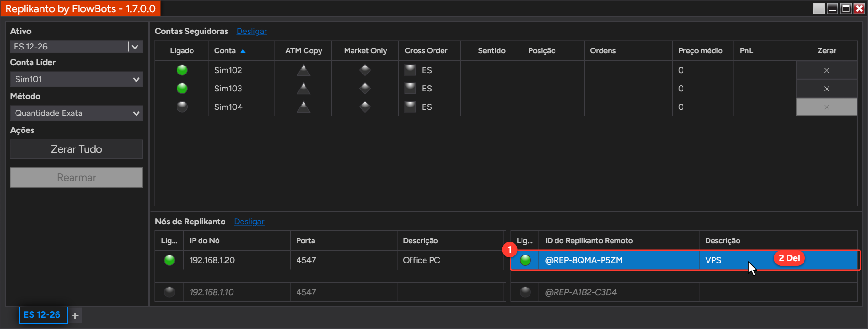Select the Sim104 account name
The height and width of the screenshot is (329, 868).
pyautogui.click(x=228, y=107)
